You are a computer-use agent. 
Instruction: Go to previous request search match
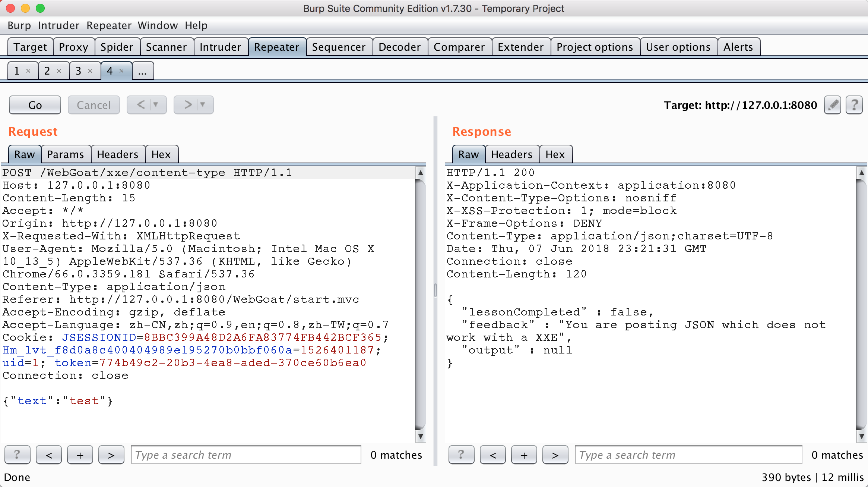pos(49,455)
